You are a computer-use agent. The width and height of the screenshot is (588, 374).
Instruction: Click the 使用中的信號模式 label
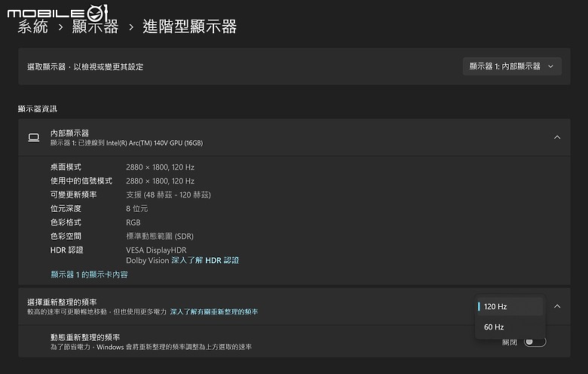click(x=81, y=181)
